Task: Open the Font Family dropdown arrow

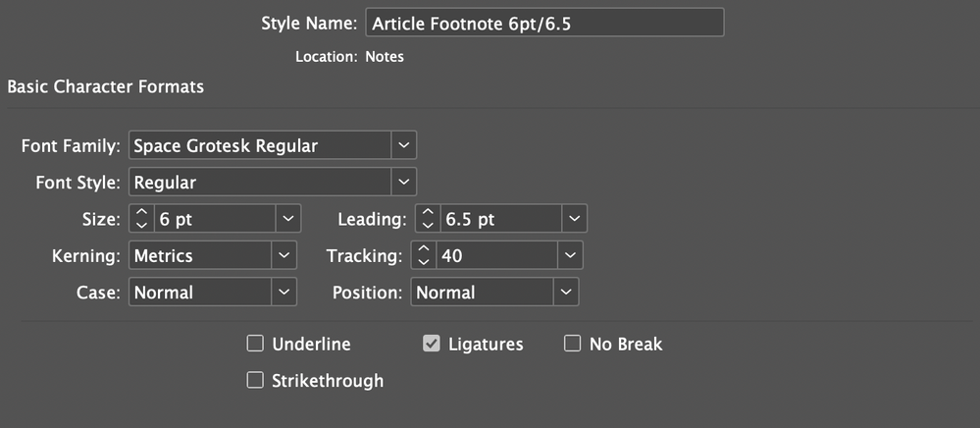Action: point(404,145)
